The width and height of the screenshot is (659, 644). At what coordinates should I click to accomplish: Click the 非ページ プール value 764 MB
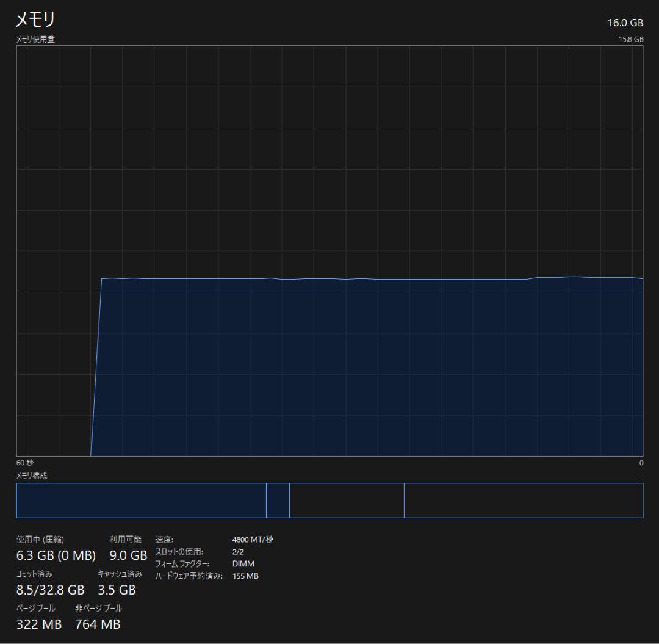pos(98,624)
